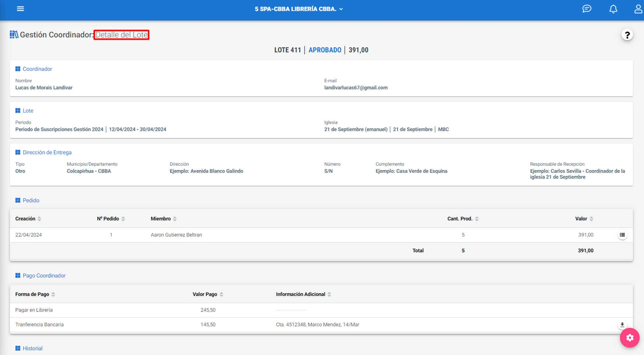Click the 245,50 payment value
The image size is (644, 355).
(208, 310)
